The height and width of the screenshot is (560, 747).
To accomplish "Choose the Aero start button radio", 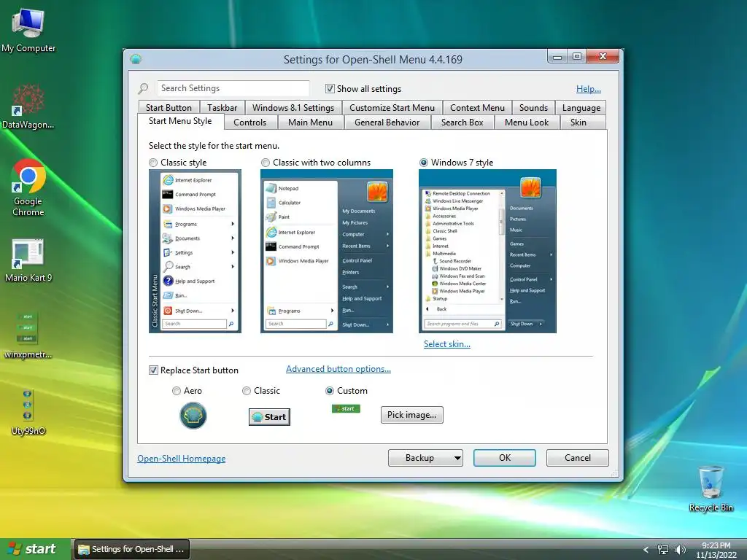I will point(177,391).
